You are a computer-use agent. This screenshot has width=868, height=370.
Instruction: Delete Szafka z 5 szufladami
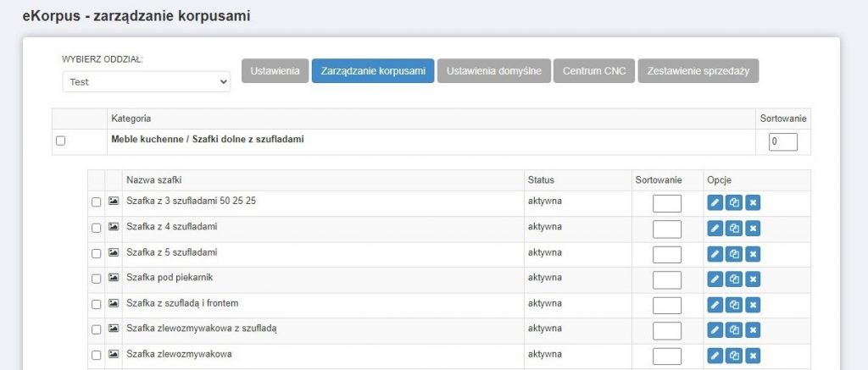(753, 254)
